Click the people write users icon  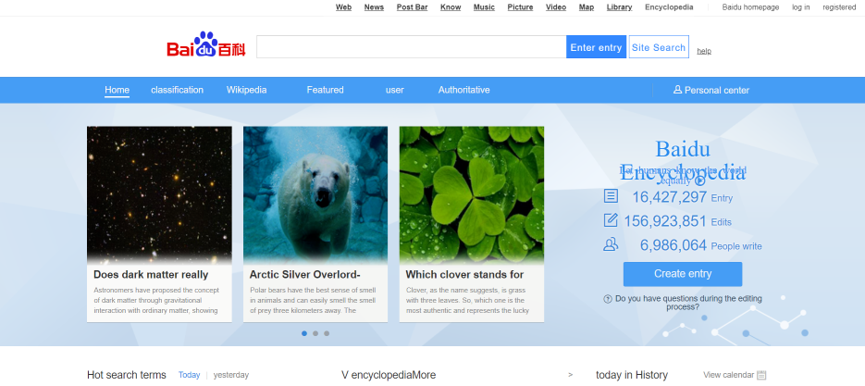coord(611,245)
